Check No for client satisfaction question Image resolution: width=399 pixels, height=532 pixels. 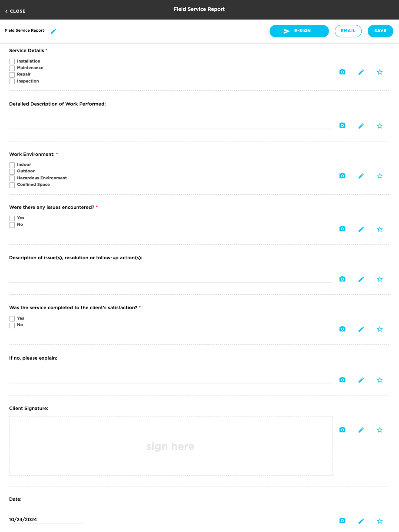[12, 325]
